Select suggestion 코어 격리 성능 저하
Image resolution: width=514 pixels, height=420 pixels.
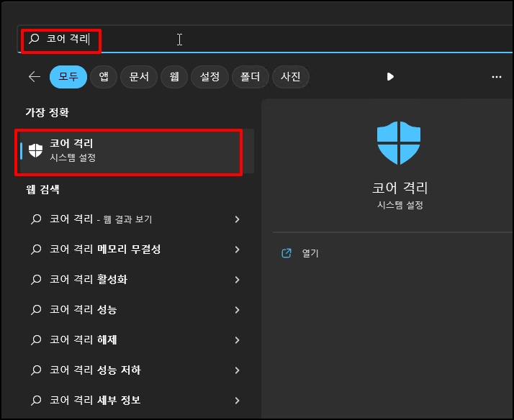pos(135,370)
